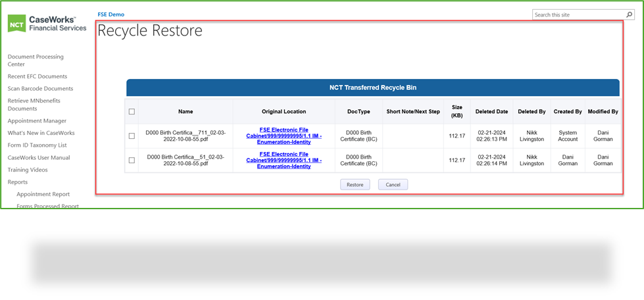The image size is (644, 300).
Task: Click the Original Location column header
Action: coord(284,111)
